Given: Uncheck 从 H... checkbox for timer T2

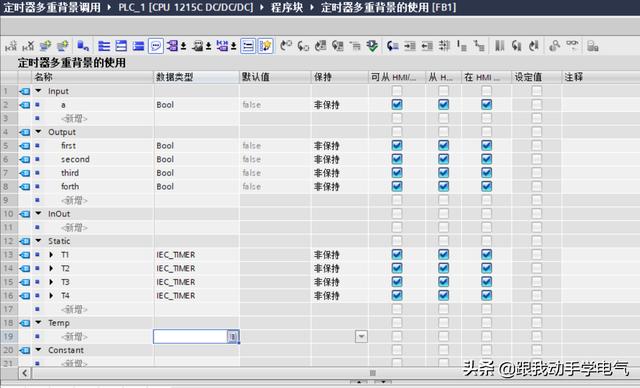Looking at the screenshot, I should [444, 268].
